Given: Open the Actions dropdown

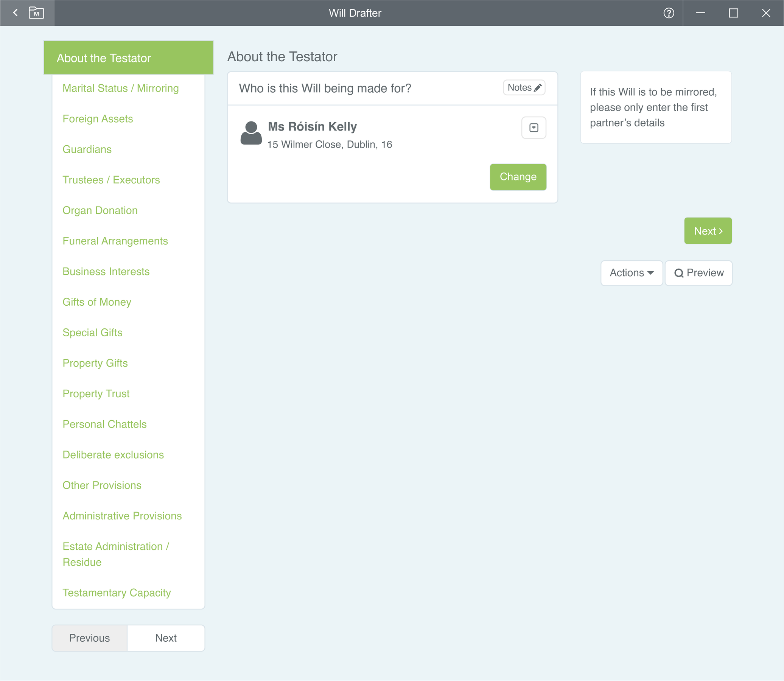Looking at the screenshot, I should click(x=631, y=273).
